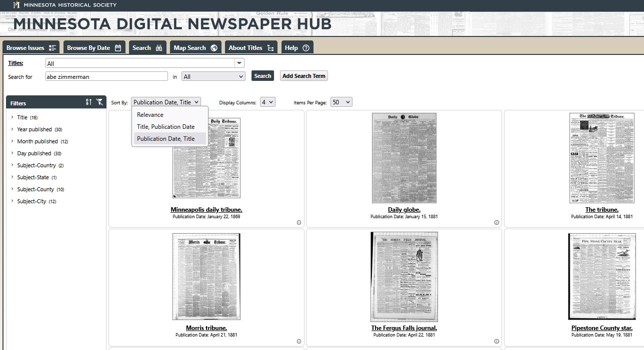Image resolution: width=644 pixels, height=350 pixels.
Task: Click the Minnesota Historical Society logo
Action: [x=16, y=5]
